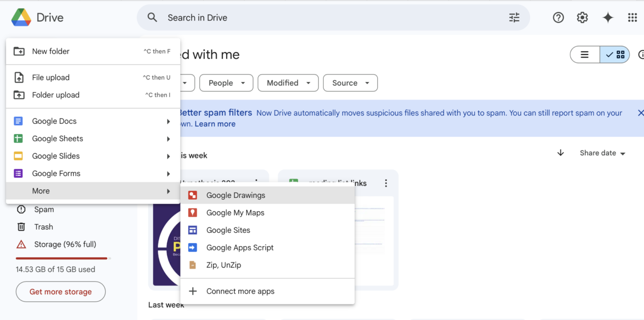Expand the More submenu
This screenshot has height=320, width=644.
coord(41,191)
